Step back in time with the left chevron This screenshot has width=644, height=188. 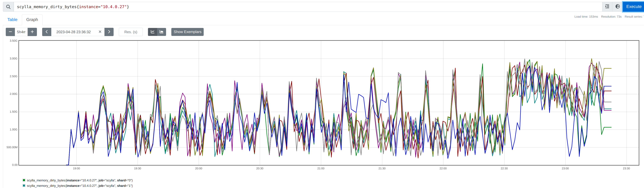pyautogui.click(x=47, y=32)
